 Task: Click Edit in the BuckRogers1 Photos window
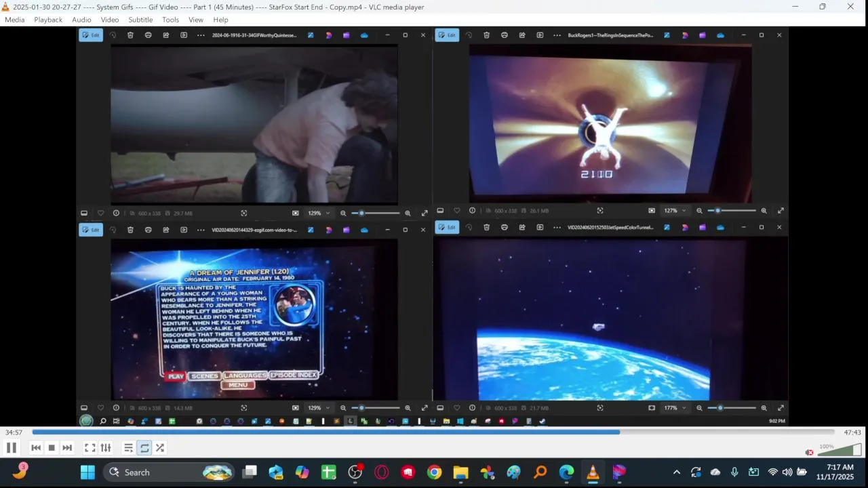pos(447,35)
